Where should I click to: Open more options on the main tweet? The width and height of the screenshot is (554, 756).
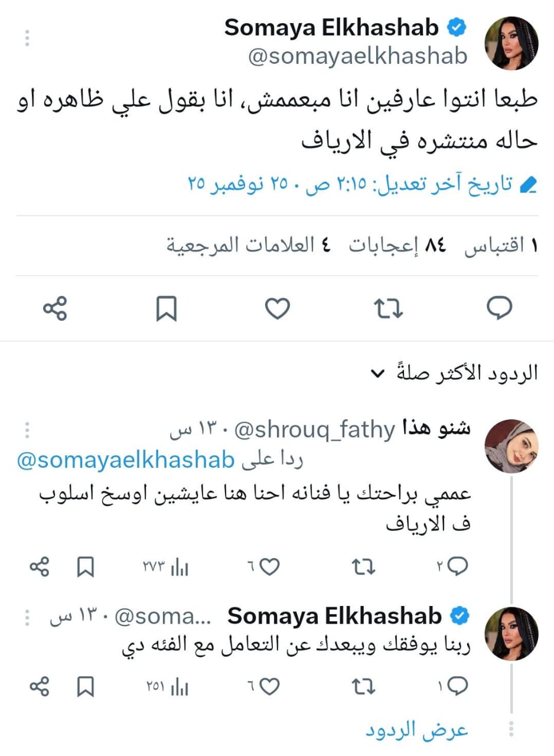click(27, 37)
